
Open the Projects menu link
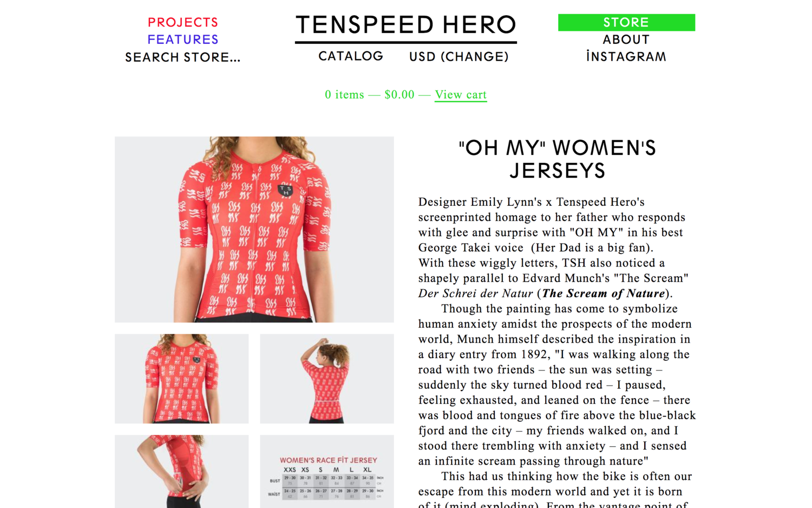click(183, 22)
